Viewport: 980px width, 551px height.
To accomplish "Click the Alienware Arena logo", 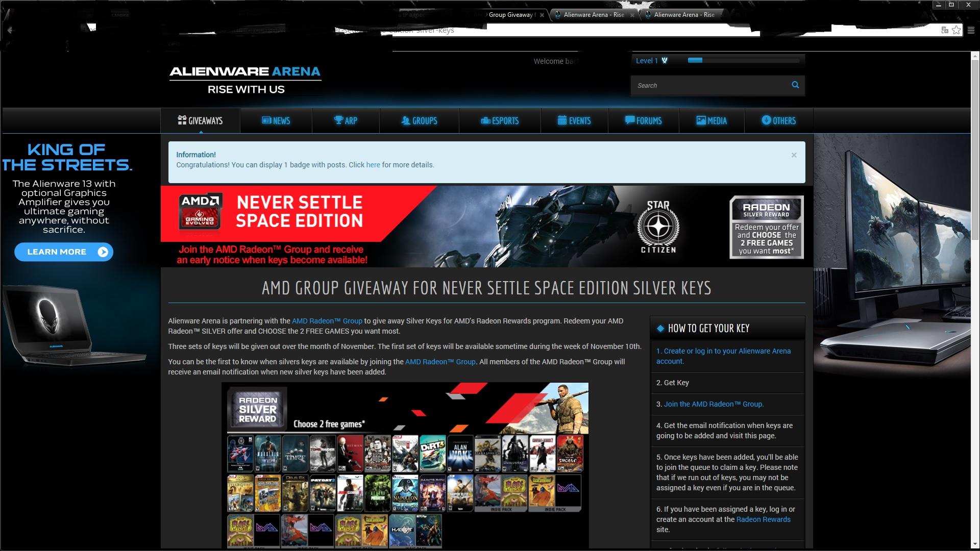I will point(245,80).
